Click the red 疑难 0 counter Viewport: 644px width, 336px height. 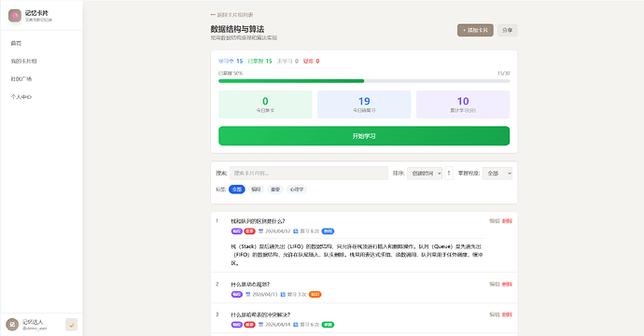[312, 62]
